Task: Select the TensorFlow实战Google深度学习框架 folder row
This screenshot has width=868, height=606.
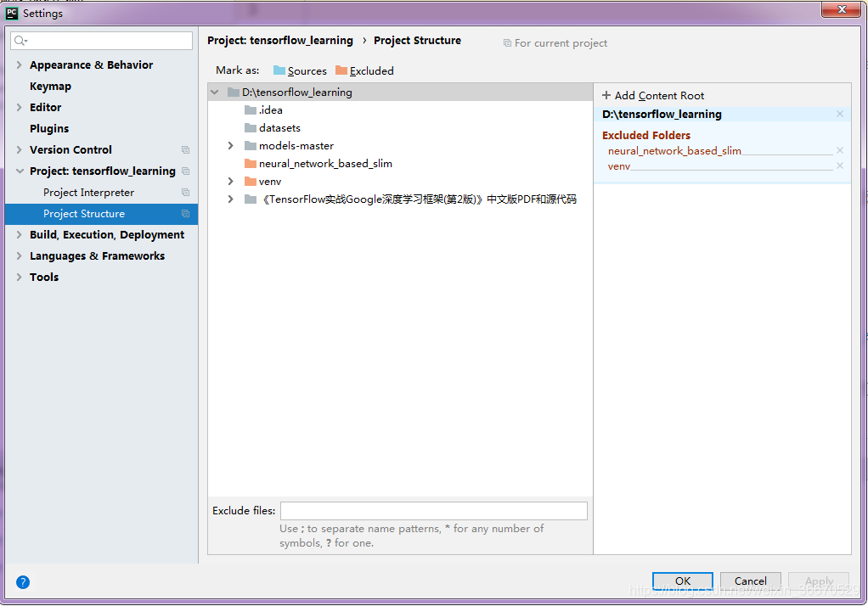Action: [x=400, y=199]
